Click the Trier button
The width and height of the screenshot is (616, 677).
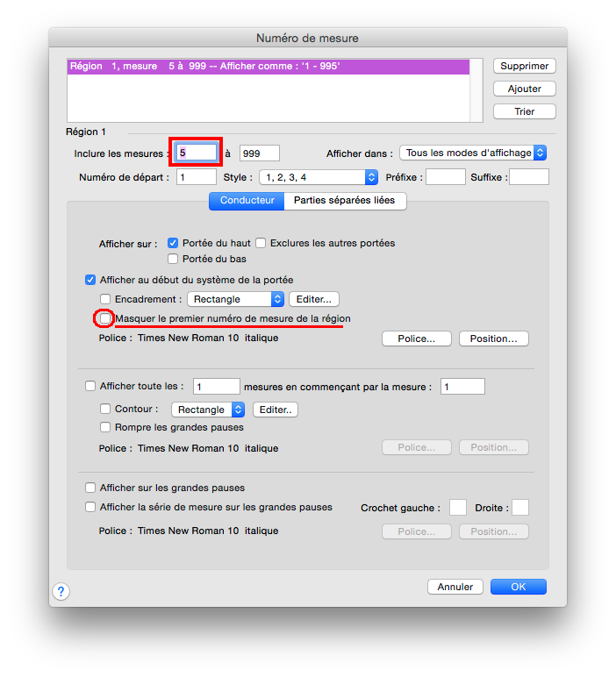(x=524, y=111)
